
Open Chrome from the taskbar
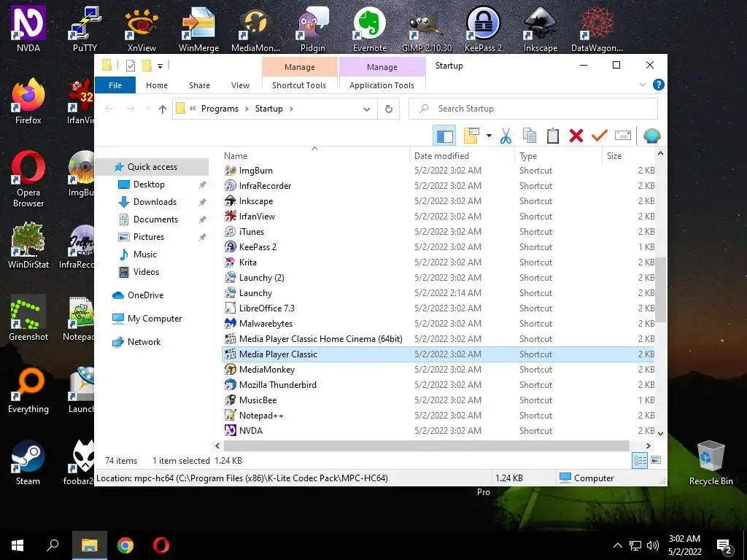[x=125, y=545]
